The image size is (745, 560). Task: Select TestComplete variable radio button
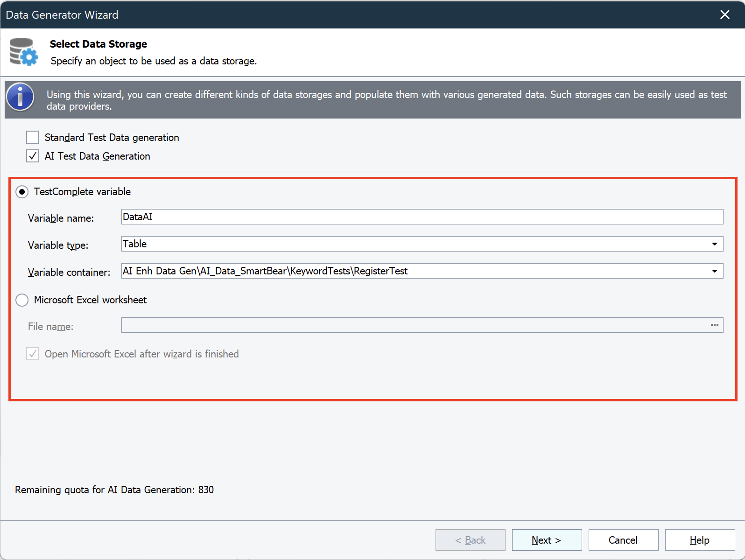(22, 192)
